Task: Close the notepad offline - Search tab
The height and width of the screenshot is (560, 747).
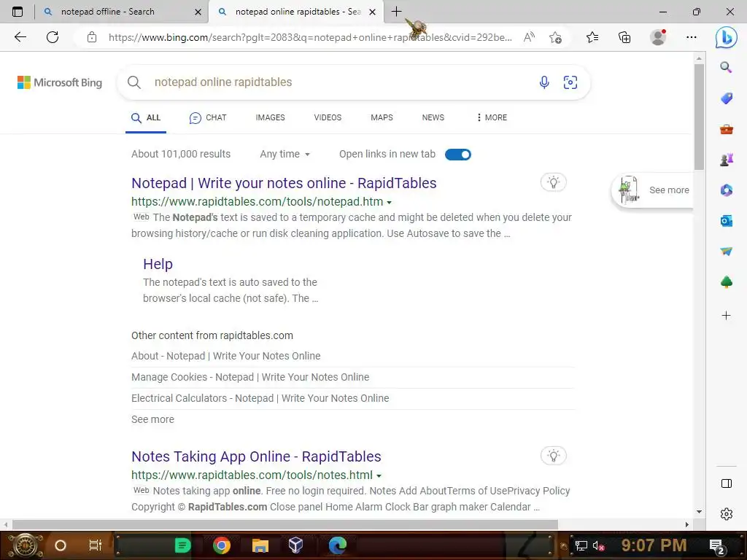Action: 198,12
